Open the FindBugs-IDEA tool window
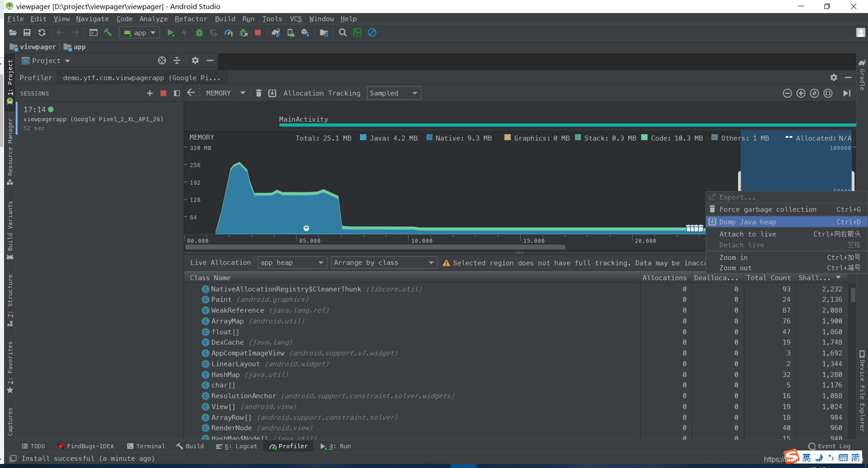Viewport: 868px width, 468px height. pyautogui.click(x=85, y=446)
